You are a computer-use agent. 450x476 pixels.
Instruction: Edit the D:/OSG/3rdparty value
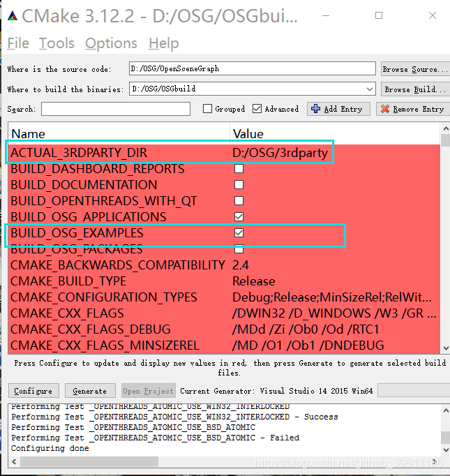tap(280, 152)
